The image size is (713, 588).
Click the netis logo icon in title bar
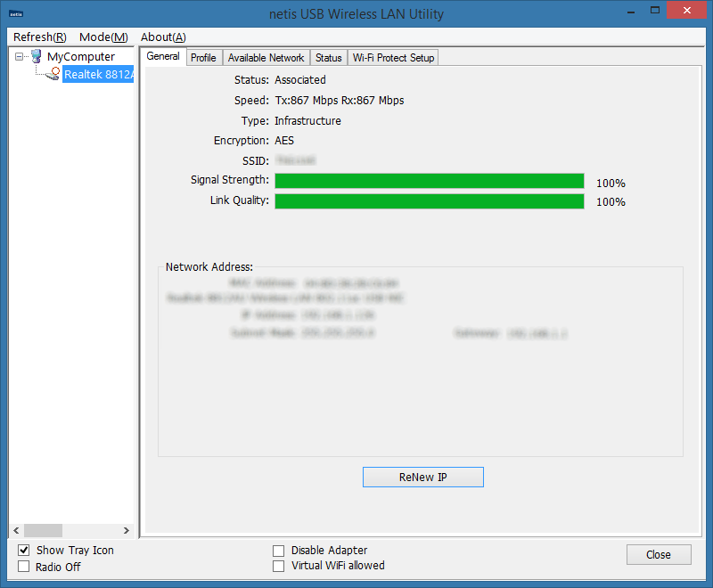click(x=16, y=14)
